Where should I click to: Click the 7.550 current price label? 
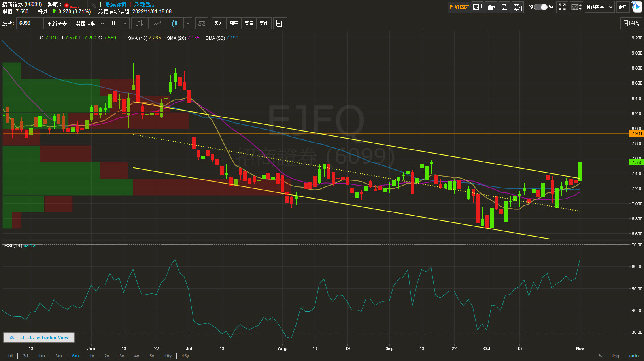click(636, 162)
